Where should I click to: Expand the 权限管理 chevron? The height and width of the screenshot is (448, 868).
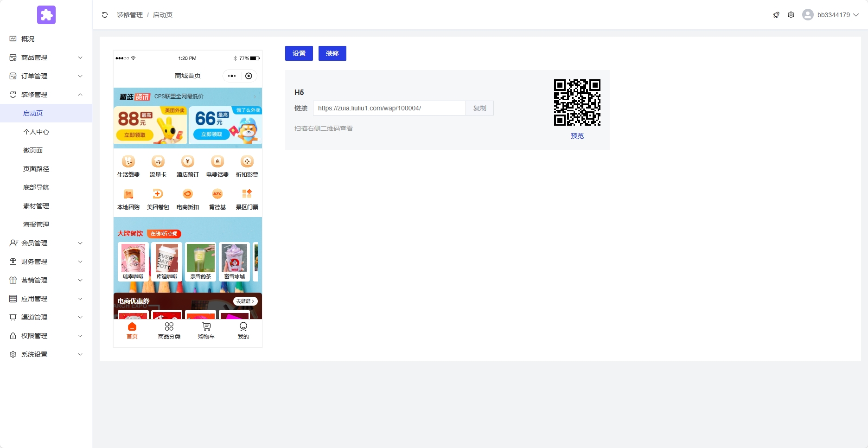pyautogui.click(x=80, y=336)
